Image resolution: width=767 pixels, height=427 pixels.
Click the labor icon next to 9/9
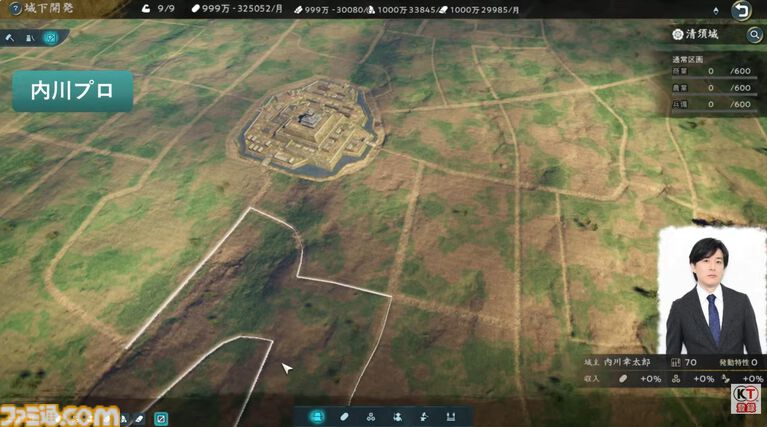(146, 9)
